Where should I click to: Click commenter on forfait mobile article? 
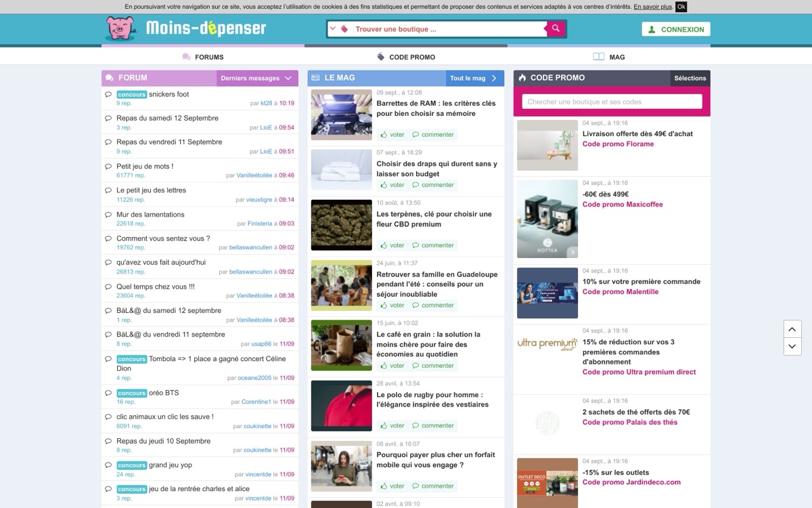[433, 486]
